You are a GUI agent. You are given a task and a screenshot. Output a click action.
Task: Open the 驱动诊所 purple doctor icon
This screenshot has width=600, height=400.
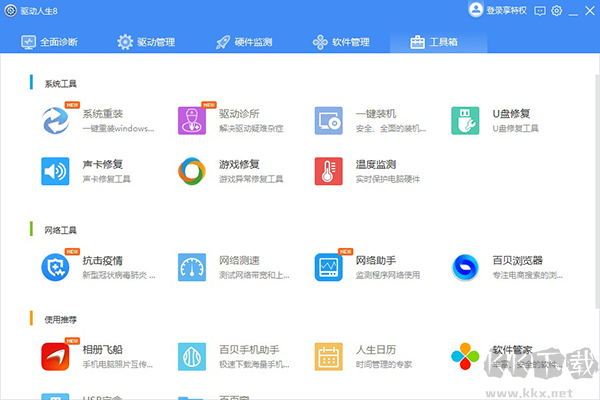192,121
